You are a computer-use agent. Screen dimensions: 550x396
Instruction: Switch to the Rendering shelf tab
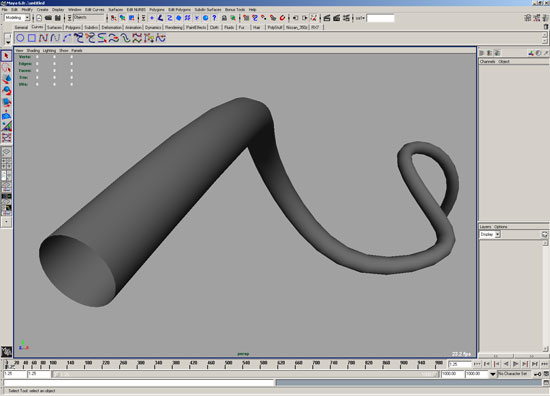[174, 27]
